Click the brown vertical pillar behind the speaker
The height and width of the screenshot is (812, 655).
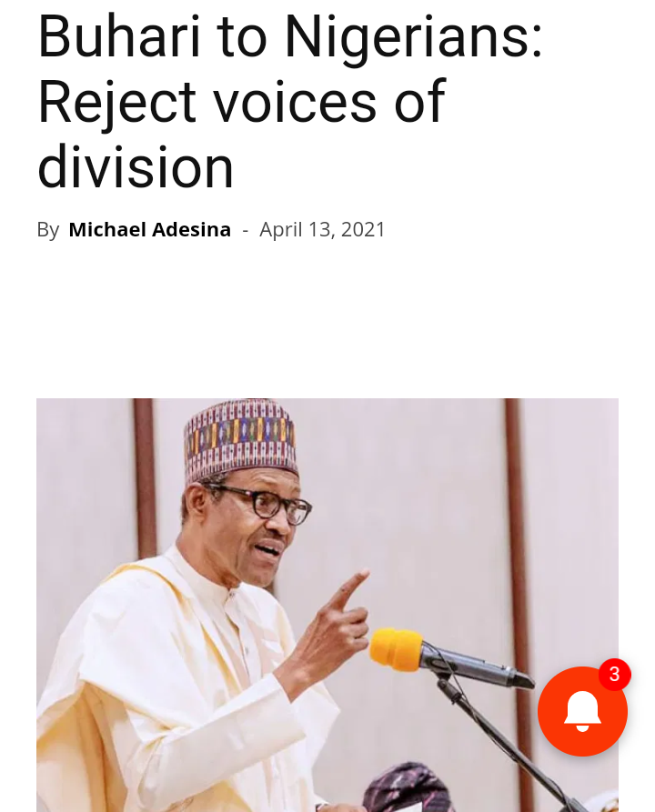146,476
